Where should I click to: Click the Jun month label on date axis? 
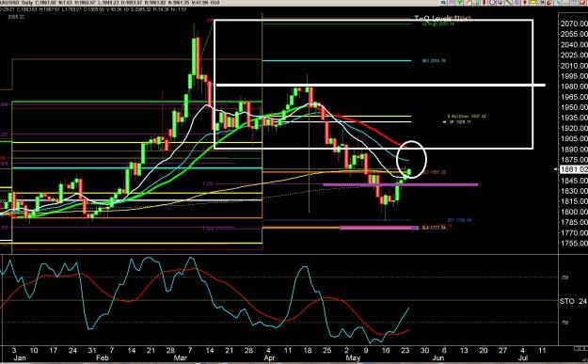click(x=438, y=357)
